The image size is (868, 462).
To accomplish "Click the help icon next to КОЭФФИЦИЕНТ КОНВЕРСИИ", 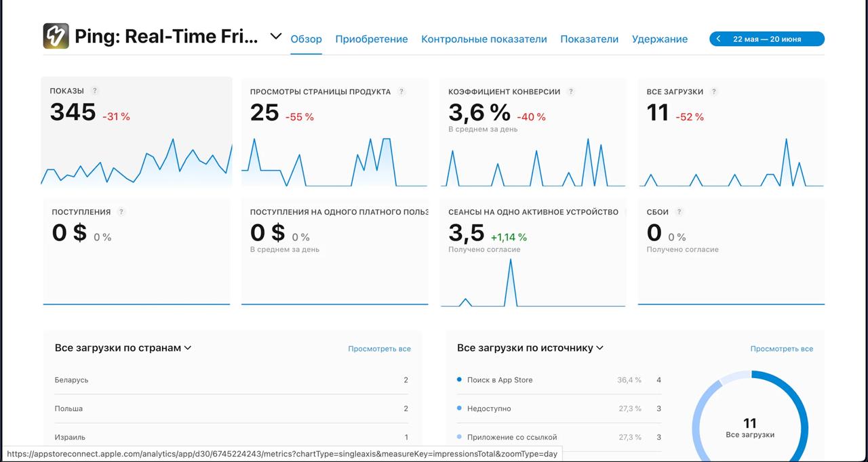I will pos(571,91).
